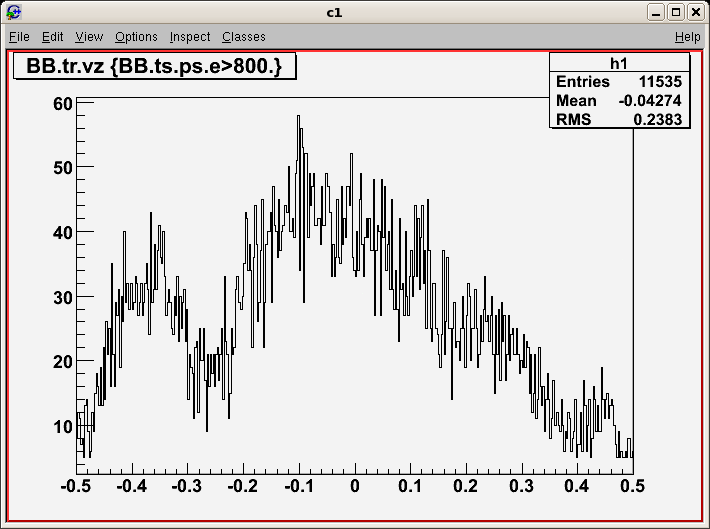This screenshot has height=529, width=710.
Task: Maximize the c1 canvas window
Action: [x=676, y=12]
